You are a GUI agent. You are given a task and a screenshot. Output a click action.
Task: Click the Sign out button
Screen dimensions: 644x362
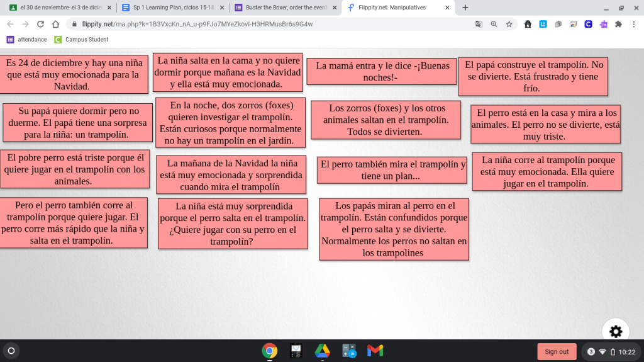[x=557, y=351]
